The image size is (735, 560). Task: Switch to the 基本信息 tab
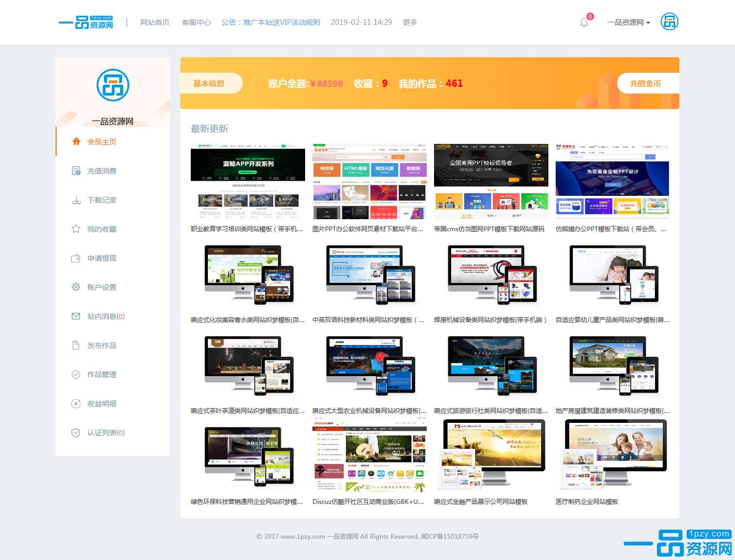(x=209, y=83)
